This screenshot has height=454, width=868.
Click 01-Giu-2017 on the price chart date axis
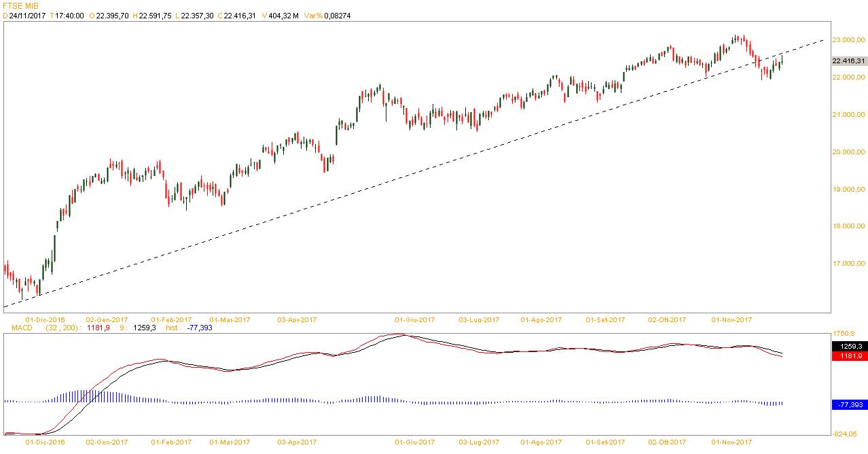414,319
